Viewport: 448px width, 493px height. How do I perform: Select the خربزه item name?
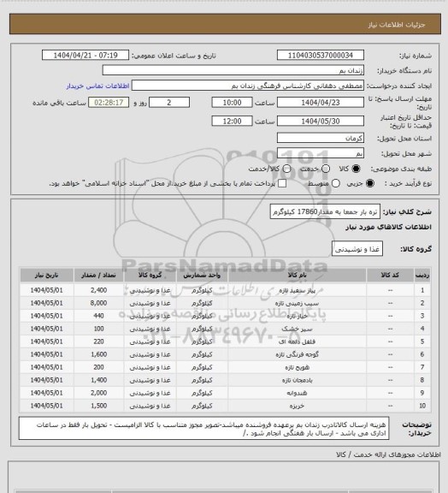pos(297,406)
